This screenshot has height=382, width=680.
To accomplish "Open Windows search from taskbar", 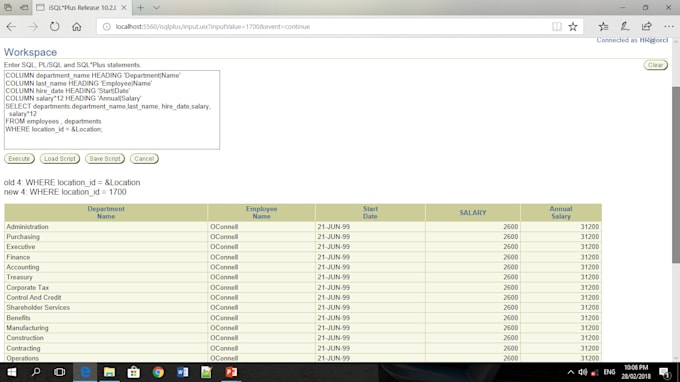I will pyautogui.click(x=36, y=372).
